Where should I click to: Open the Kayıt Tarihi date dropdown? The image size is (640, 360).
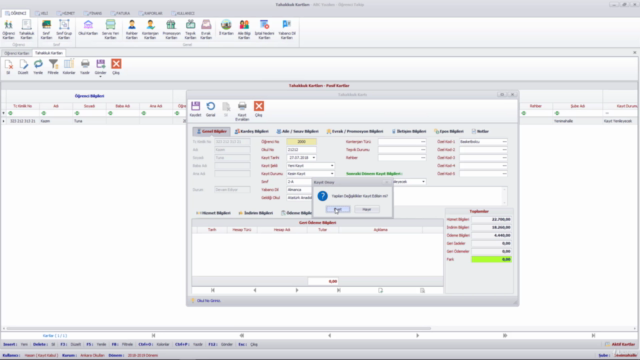313,158
